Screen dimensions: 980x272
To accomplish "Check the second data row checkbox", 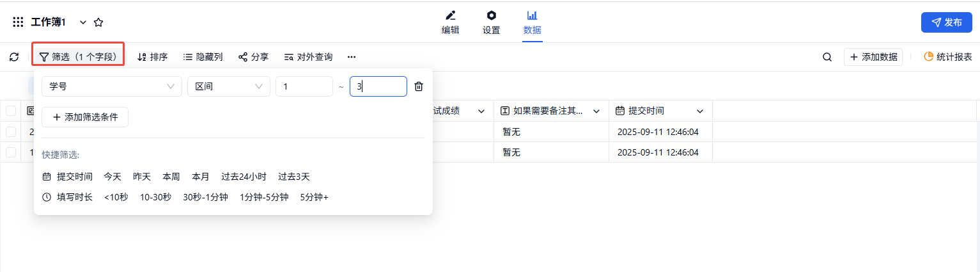I will 11,152.
